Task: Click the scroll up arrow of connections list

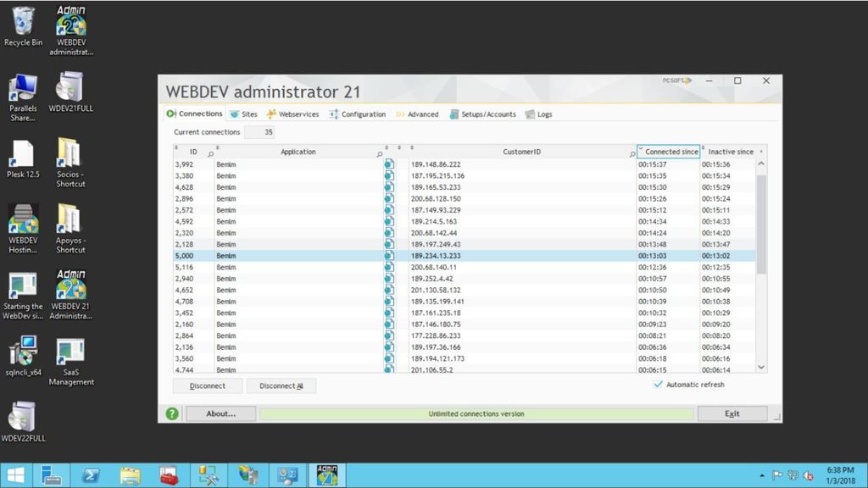Action: 761,164
